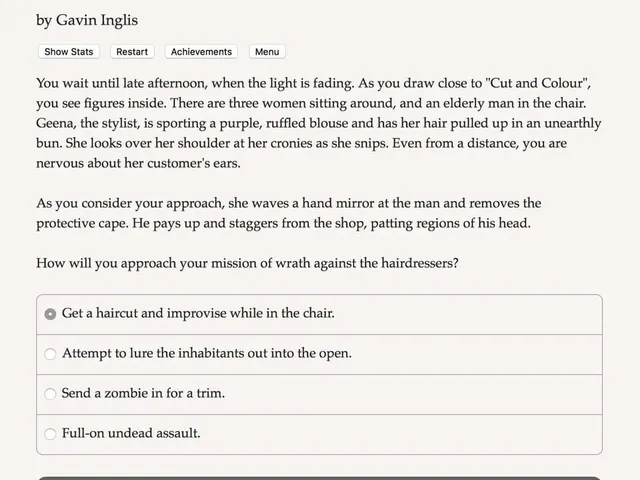This screenshot has width=640, height=480.
Task: Click the question about mission of wrath
Action: click(247, 263)
